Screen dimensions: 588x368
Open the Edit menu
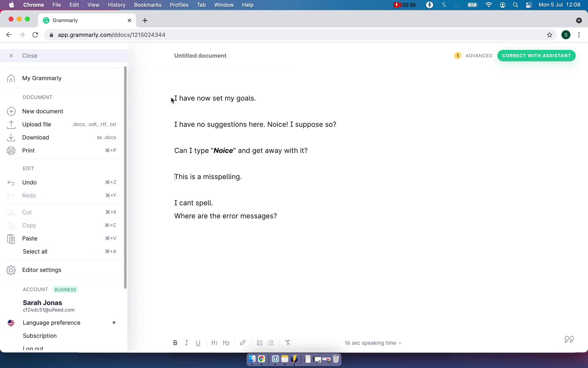74,5
